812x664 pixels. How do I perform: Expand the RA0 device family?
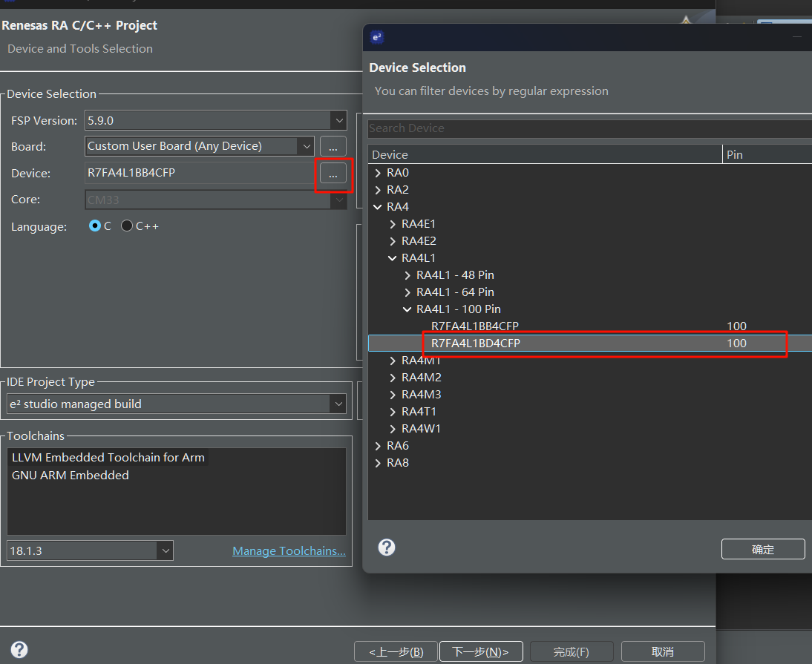pyautogui.click(x=378, y=173)
